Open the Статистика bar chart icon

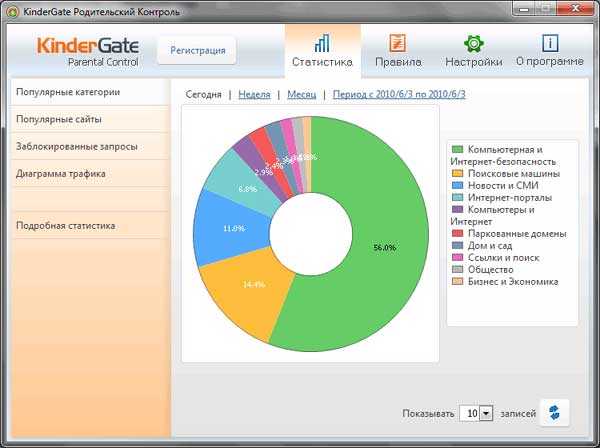[x=322, y=43]
